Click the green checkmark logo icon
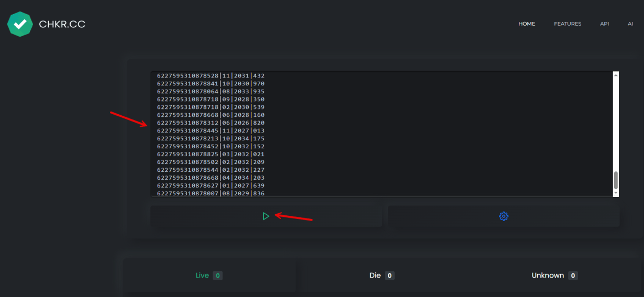Image resolution: width=644 pixels, height=297 pixels. coord(20,24)
